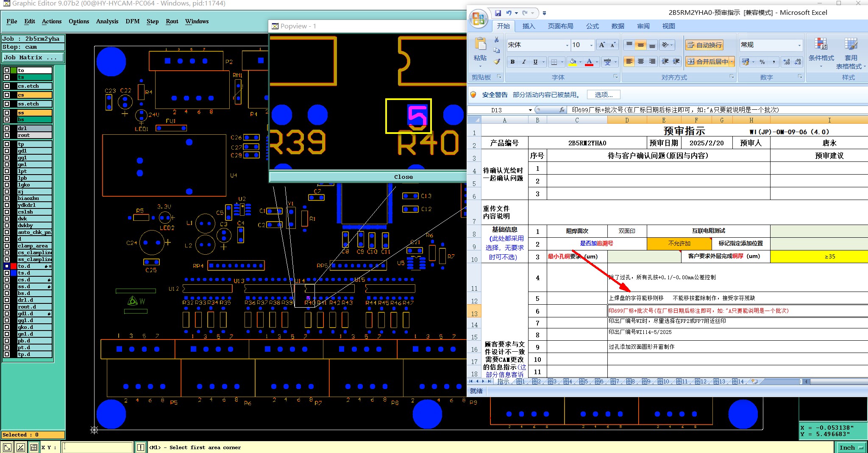Screen dimensions: 868x453
Task: Open Inch units dropdown in Graphic Editor
Action: tap(851, 447)
